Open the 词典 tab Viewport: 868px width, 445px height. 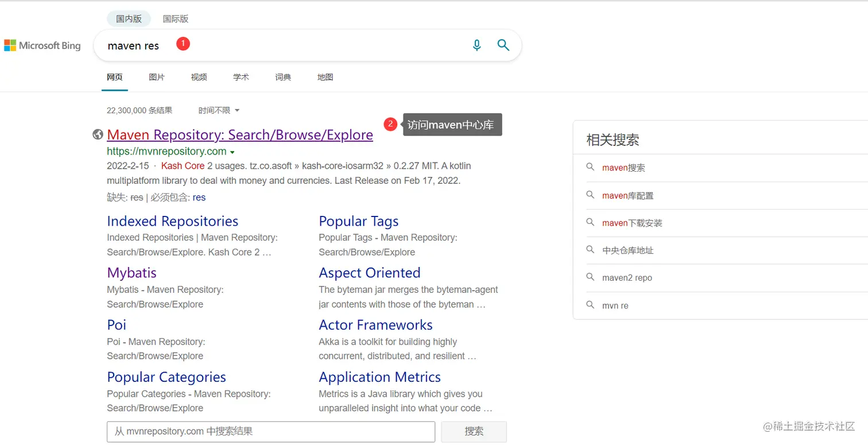point(283,77)
